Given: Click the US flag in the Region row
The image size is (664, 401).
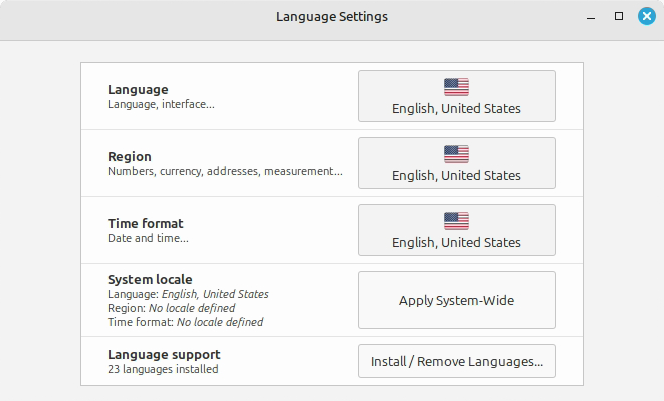Looking at the screenshot, I should [x=456, y=154].
